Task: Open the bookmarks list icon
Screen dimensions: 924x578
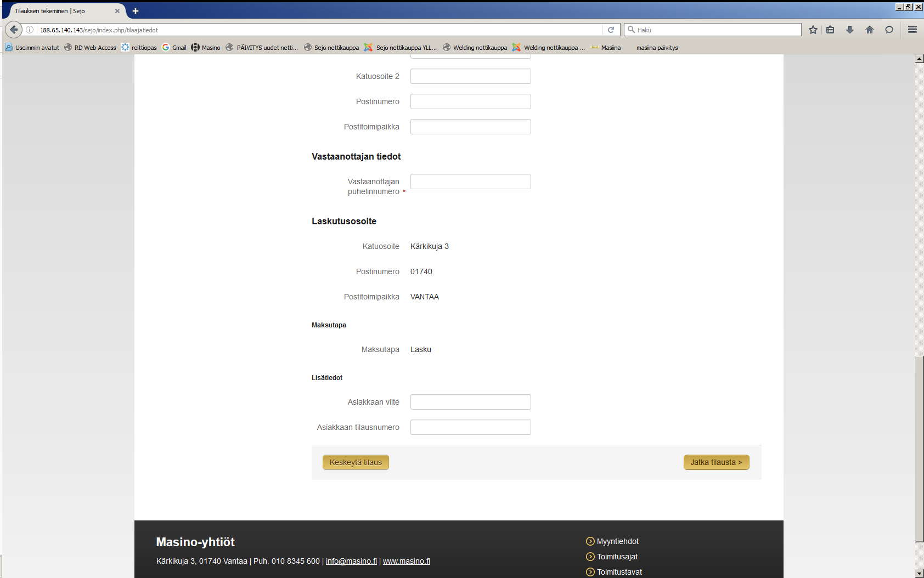Action: pos(830,30)
